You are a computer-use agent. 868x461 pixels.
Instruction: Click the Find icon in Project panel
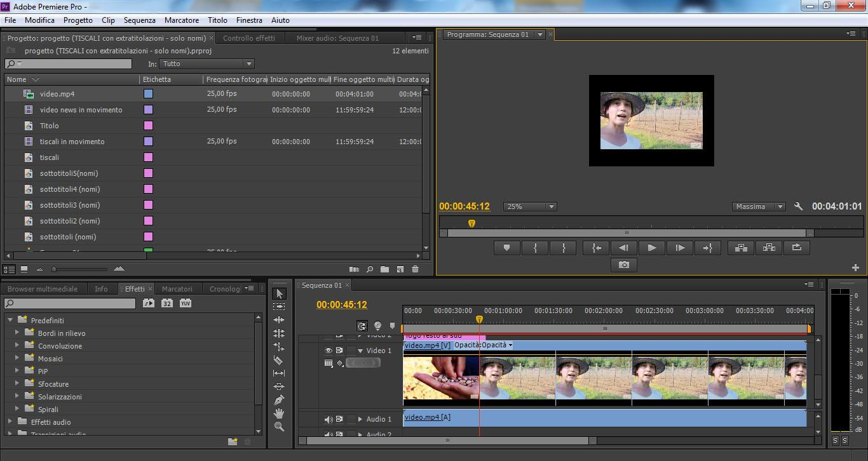[370, 269]
